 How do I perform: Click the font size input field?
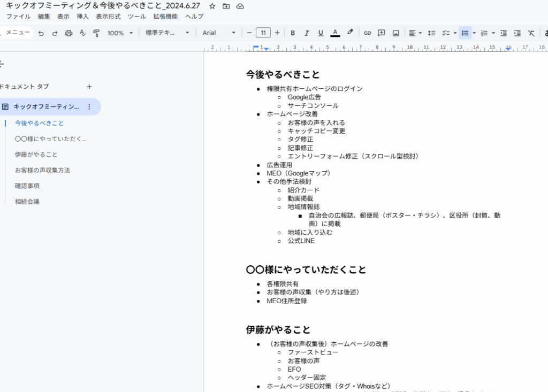click(x=263, y=33)
